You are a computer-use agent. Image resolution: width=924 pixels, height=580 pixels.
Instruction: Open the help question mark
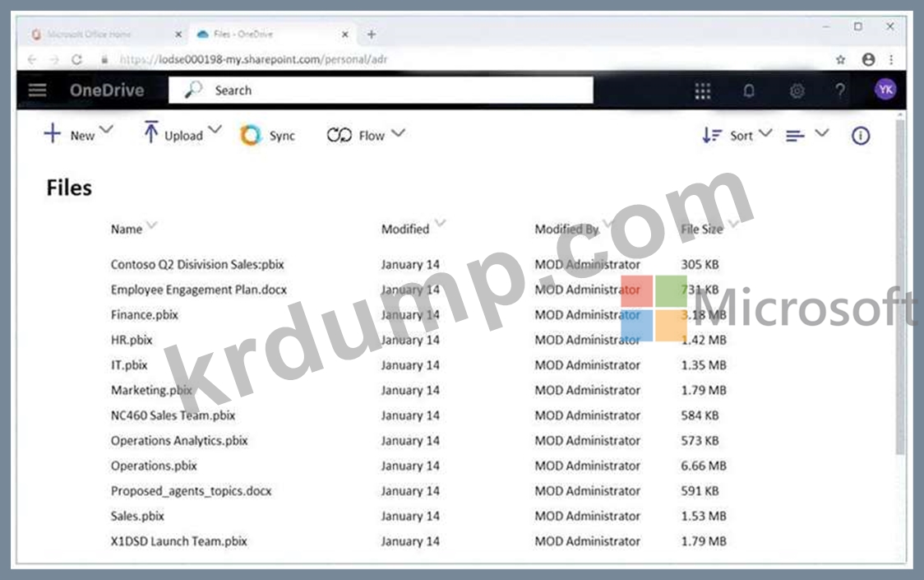pos(840,90)
